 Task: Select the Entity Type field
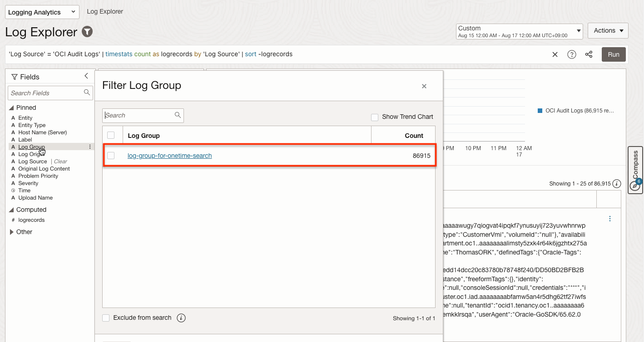[32, 125]
